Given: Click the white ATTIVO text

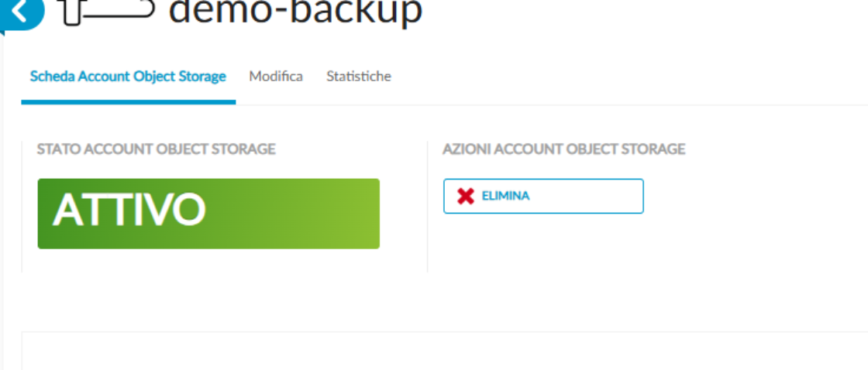Looking at the screenshot, I should coord(129,209).
